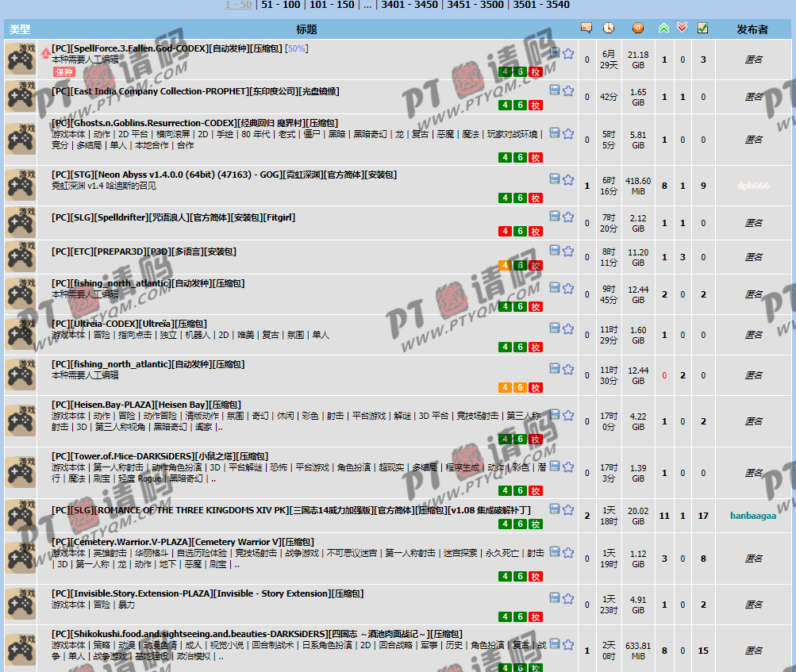View uploader dph666 profile
The width and height of the screenshot is (796, 672).
[753, 186]
